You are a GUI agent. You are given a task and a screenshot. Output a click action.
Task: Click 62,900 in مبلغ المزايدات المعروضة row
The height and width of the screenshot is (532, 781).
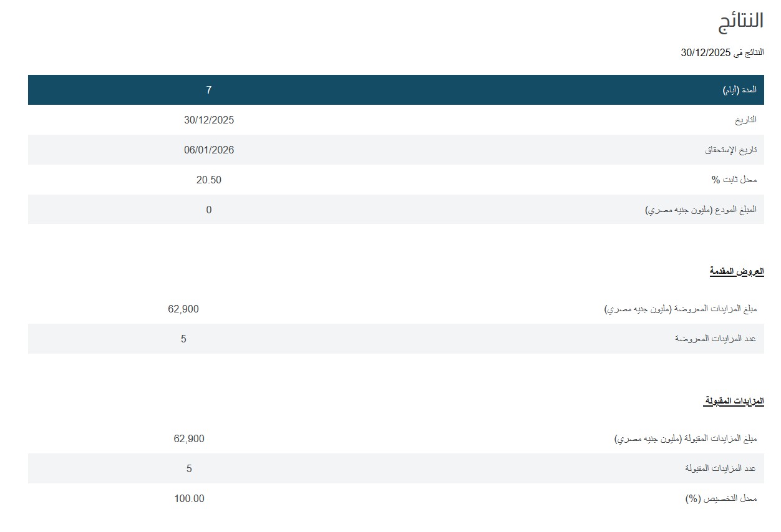click(183, 309)
